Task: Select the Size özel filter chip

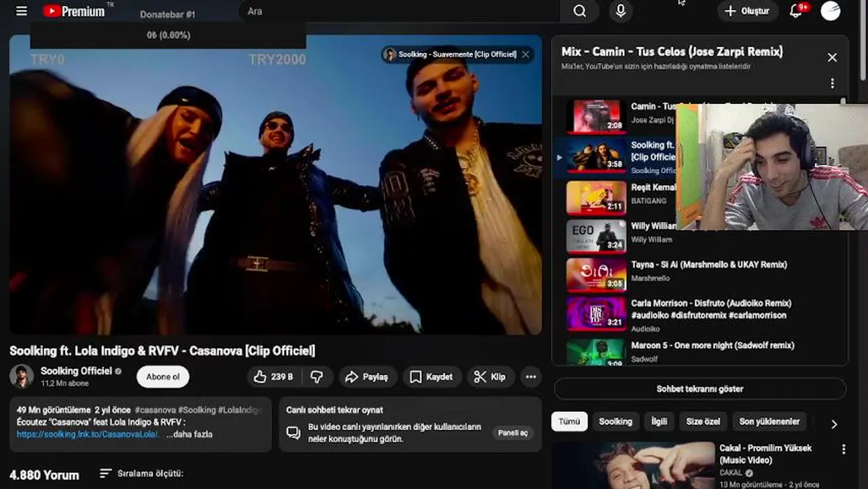Action: (x=703, y=422)
